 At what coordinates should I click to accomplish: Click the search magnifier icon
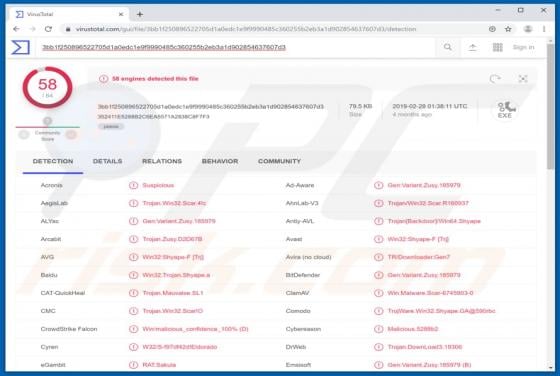coord(448,47)
